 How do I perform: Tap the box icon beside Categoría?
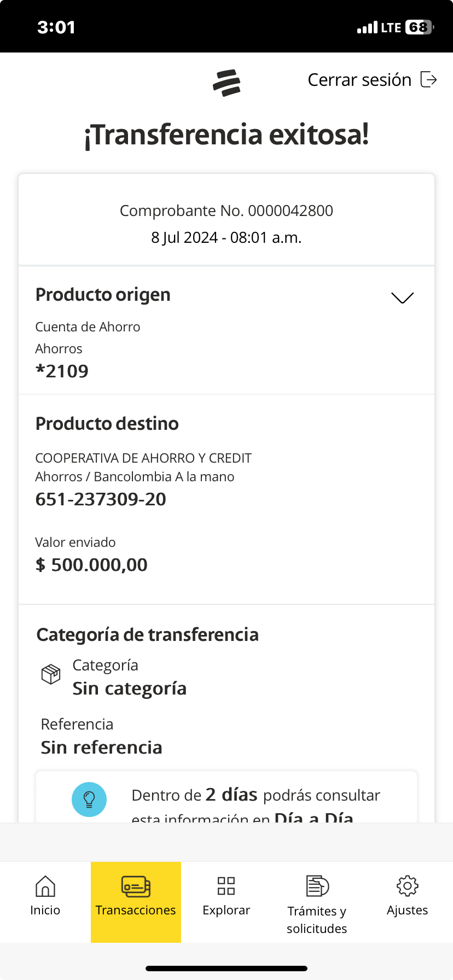(x=51, y=674)
